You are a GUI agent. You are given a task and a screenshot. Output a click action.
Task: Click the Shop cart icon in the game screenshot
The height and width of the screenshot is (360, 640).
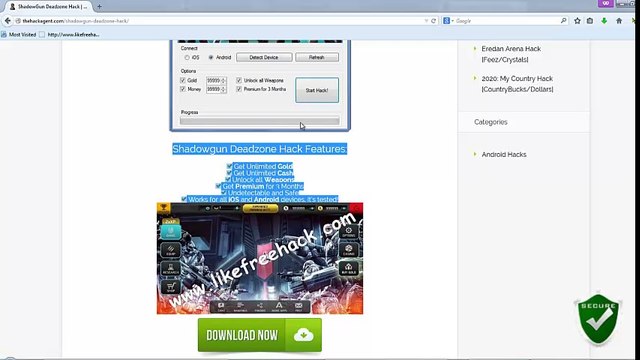coord(171,287)
